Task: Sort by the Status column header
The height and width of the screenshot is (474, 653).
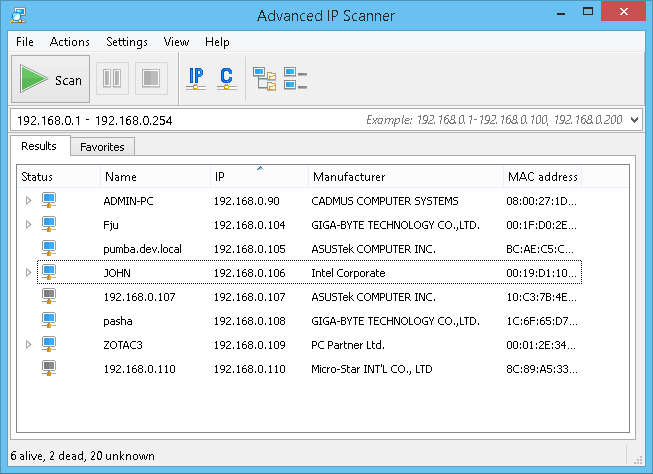Action: click(x=59, y=177)
